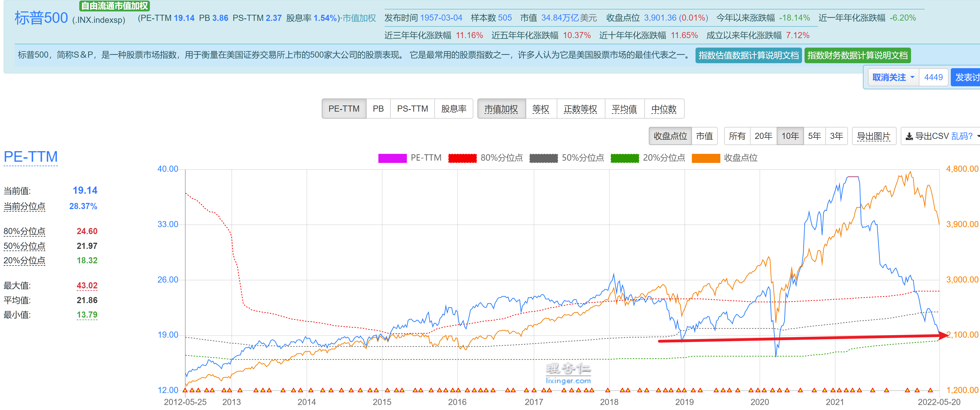Select the 股息率 metric tab

click(x=454, y=109)
